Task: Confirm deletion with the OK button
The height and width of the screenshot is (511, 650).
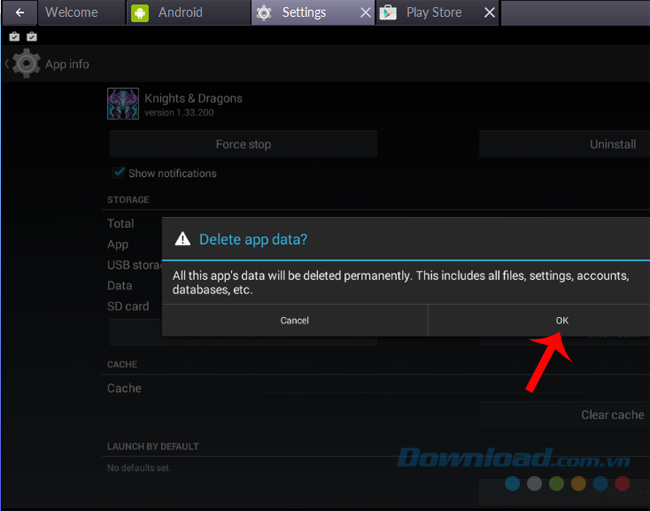Action: [539, 320]
